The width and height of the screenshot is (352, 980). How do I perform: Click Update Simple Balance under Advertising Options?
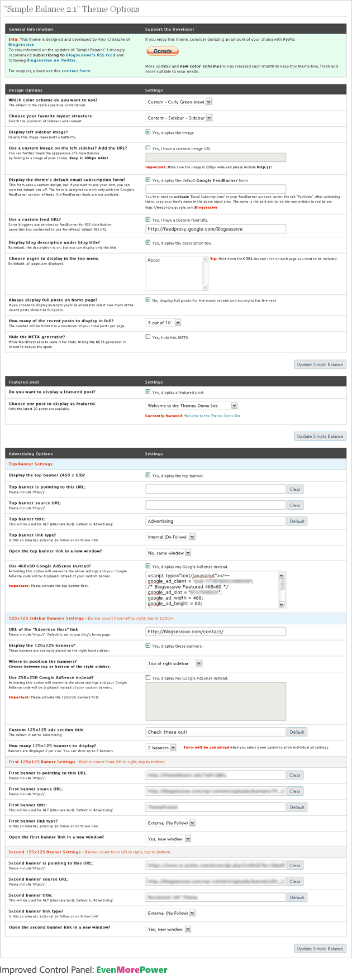tap(320, 948)
